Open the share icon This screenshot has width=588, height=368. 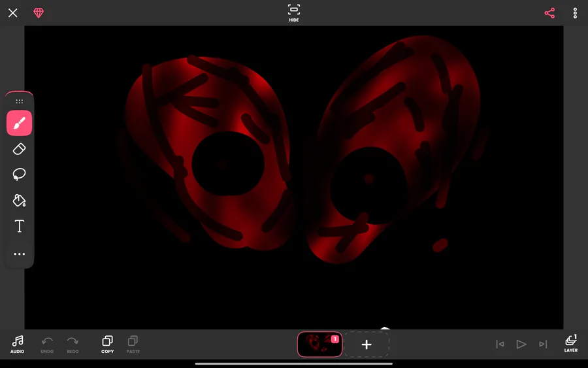[549, 13]
